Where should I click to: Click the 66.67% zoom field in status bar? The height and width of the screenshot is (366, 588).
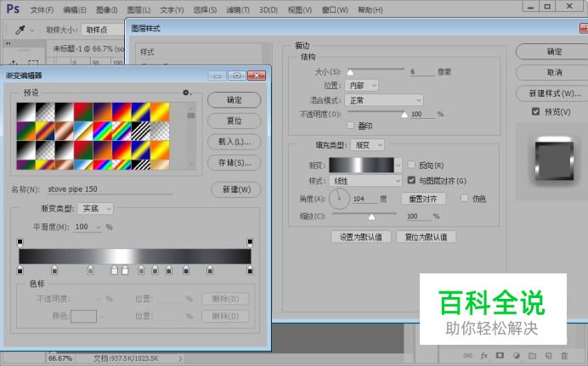coord(60,358)
